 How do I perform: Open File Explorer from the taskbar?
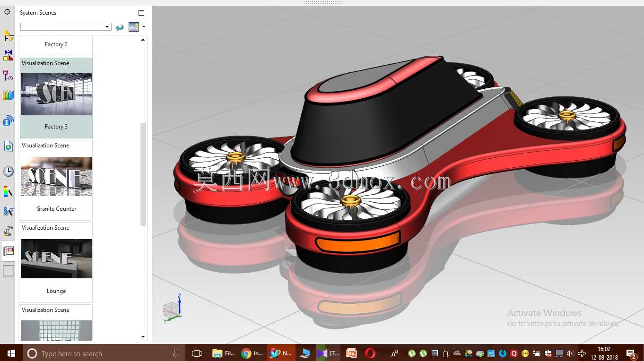(x=224, y=353)
